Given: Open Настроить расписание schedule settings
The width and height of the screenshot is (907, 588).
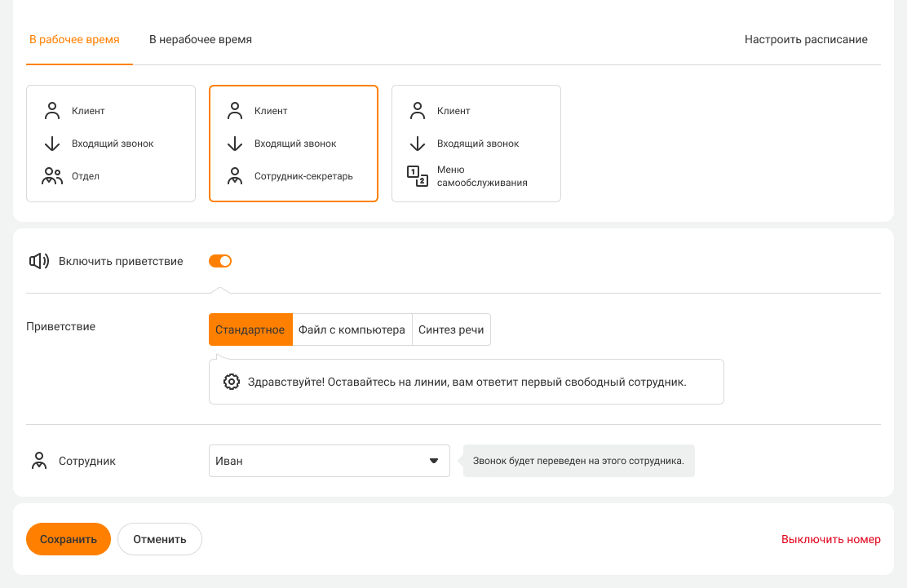Looking at the screenshot, I should [806, 39].
